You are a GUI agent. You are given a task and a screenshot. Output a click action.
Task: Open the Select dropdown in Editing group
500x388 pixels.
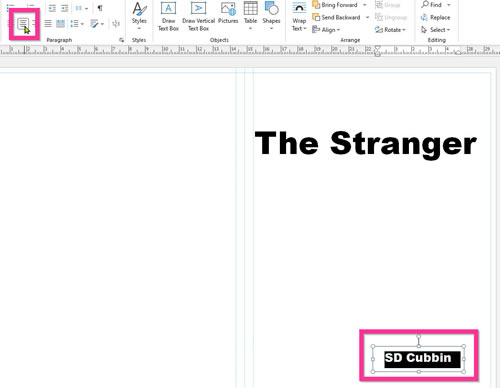435,30
